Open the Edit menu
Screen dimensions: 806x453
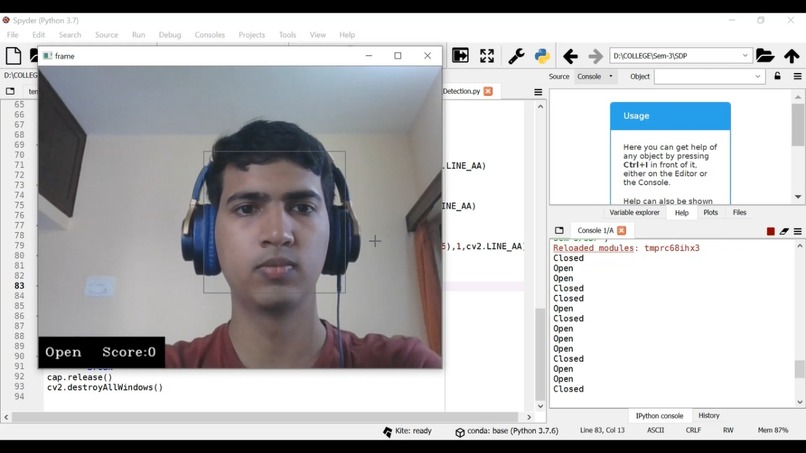coord(39,35)
